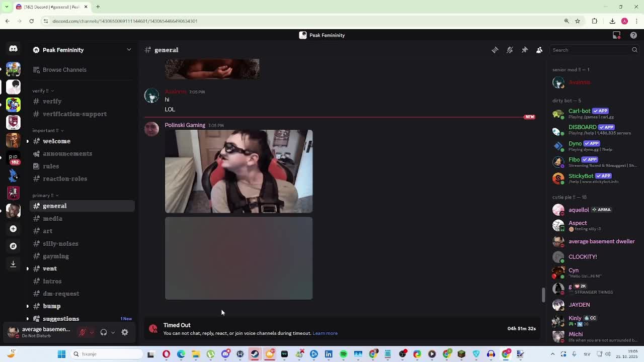The width and height of the screenshot is (644, 362).
Task: Toggle microphone mute in user panel
Action: [83, 332]
